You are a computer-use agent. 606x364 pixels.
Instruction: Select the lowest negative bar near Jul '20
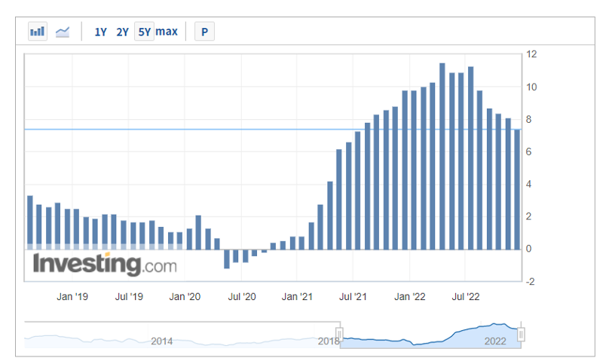227,258
